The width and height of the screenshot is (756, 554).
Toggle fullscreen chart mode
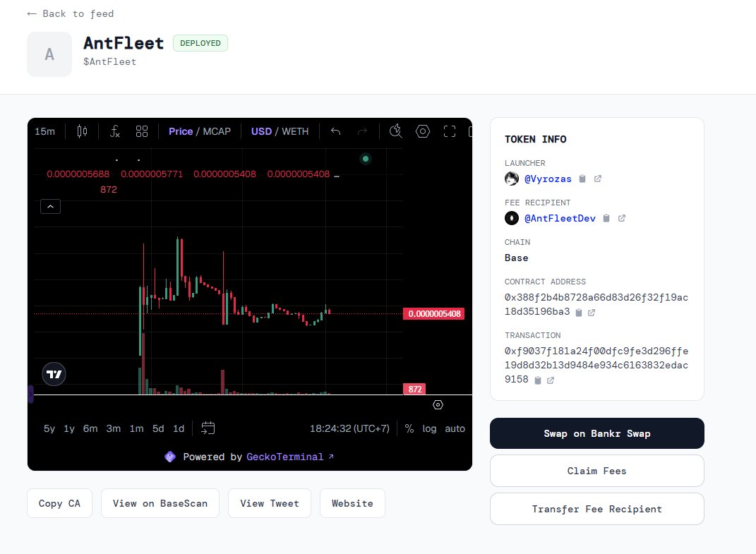click(450, 131)
